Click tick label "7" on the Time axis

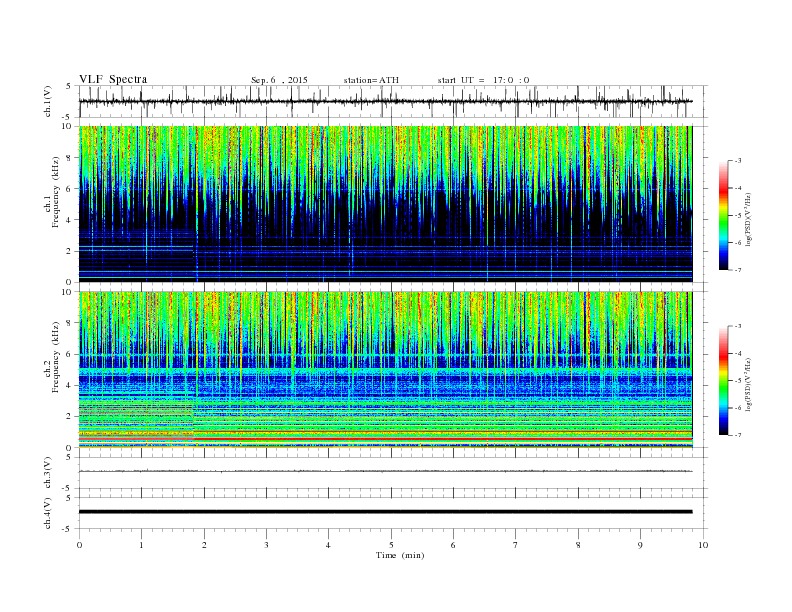pos(516,545)
